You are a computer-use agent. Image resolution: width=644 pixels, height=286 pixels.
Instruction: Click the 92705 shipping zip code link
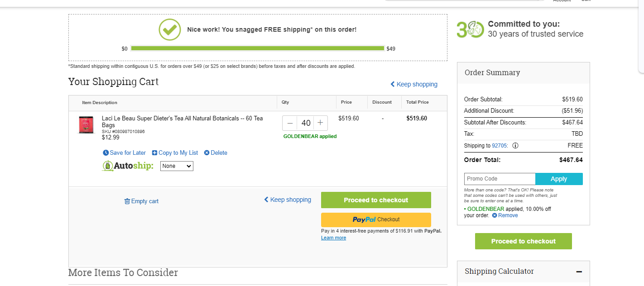coord(500,146)
